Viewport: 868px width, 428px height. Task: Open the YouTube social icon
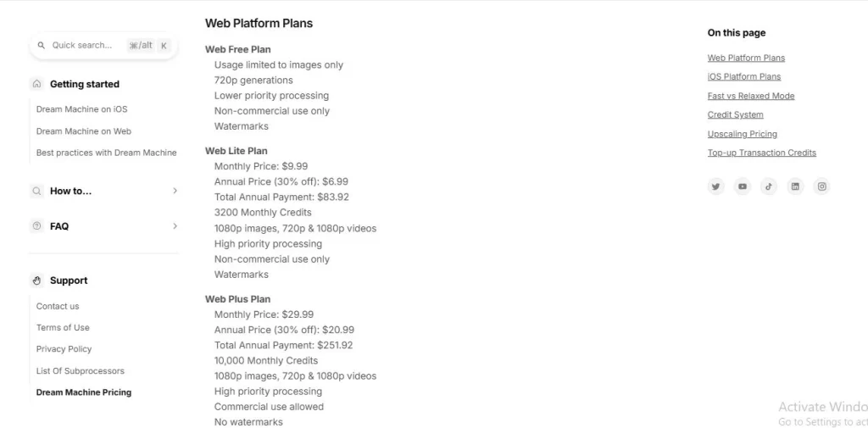click(743, 186)
